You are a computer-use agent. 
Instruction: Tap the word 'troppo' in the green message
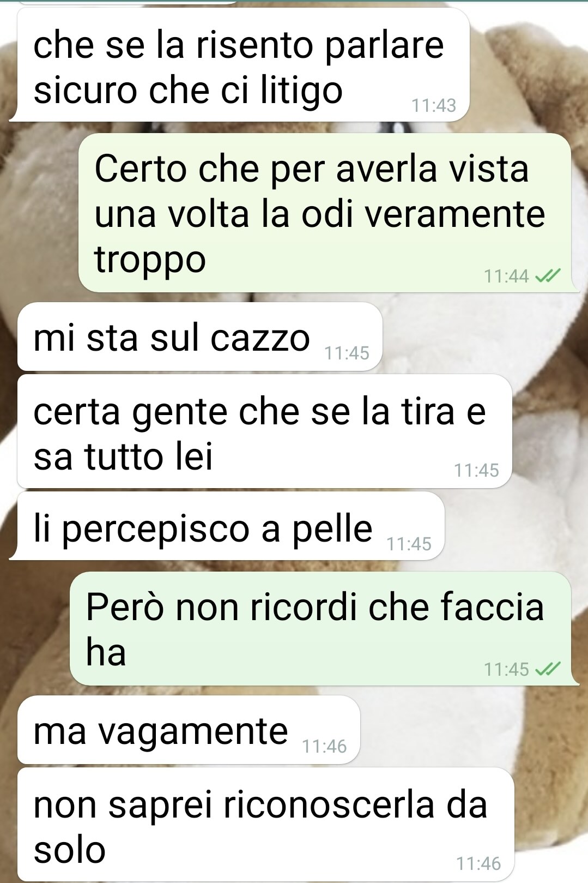click(x=150, y=261)
